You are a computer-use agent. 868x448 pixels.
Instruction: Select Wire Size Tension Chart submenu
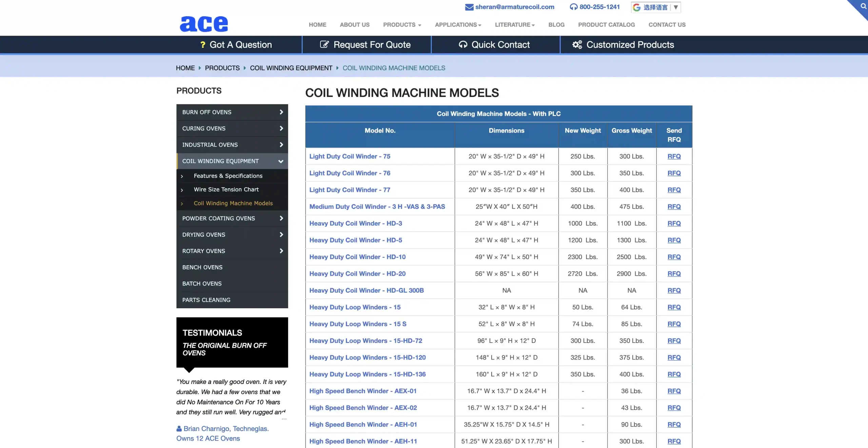coord(226,190)
